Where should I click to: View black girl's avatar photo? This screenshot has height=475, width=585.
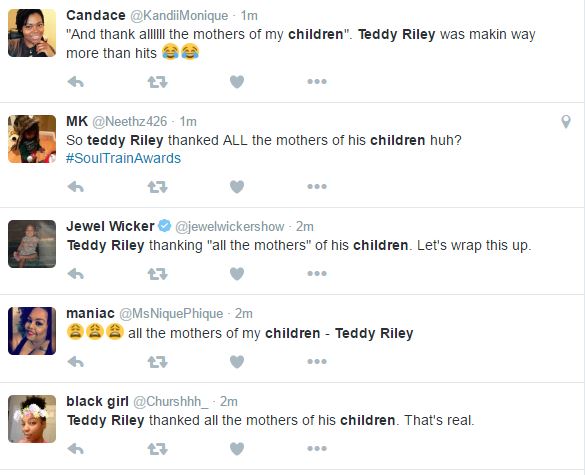tap(32, 419)
